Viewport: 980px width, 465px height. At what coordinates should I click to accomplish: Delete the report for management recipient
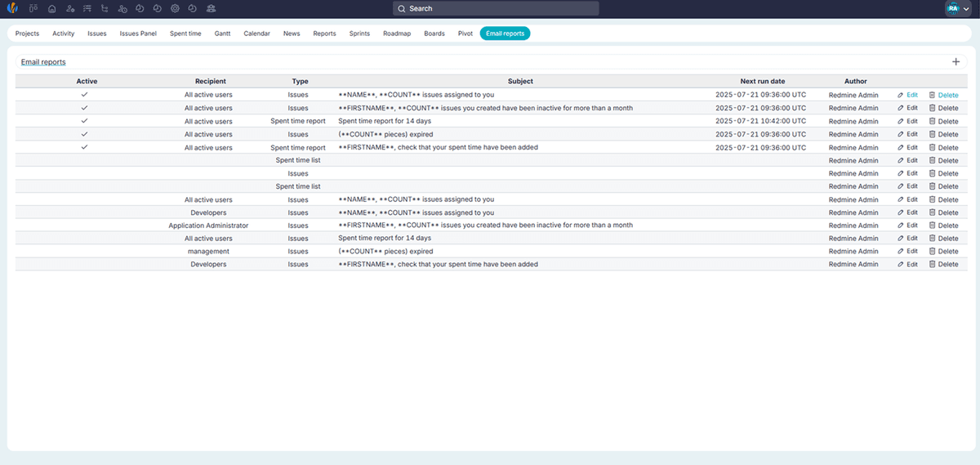[943, 252]
